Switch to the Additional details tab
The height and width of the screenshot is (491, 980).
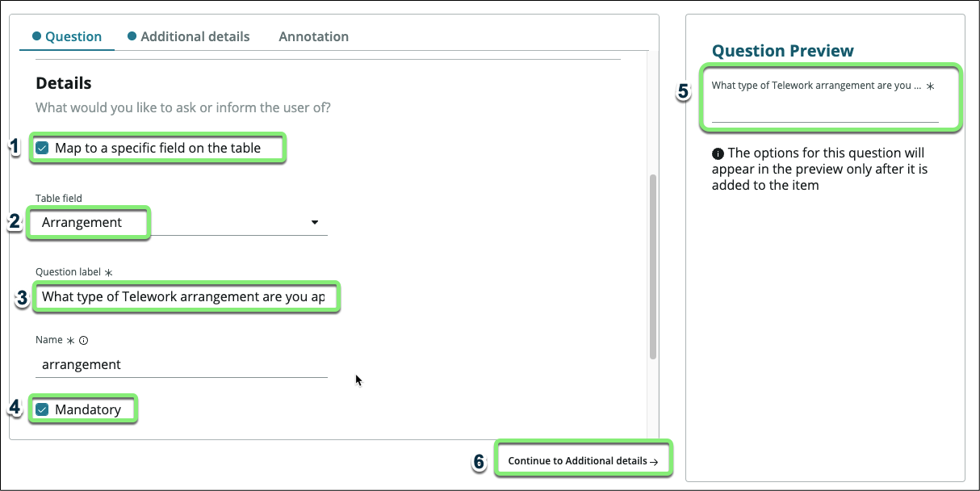tap(195, 36)
